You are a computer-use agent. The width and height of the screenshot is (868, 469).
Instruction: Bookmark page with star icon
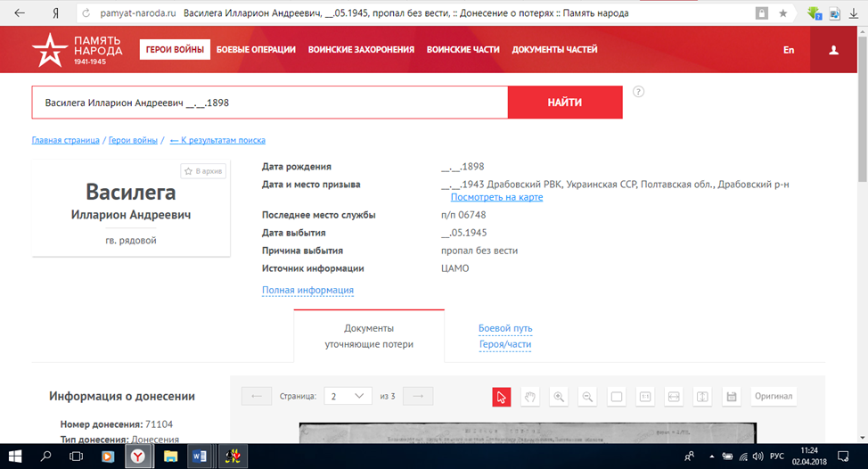coord(782,13)
